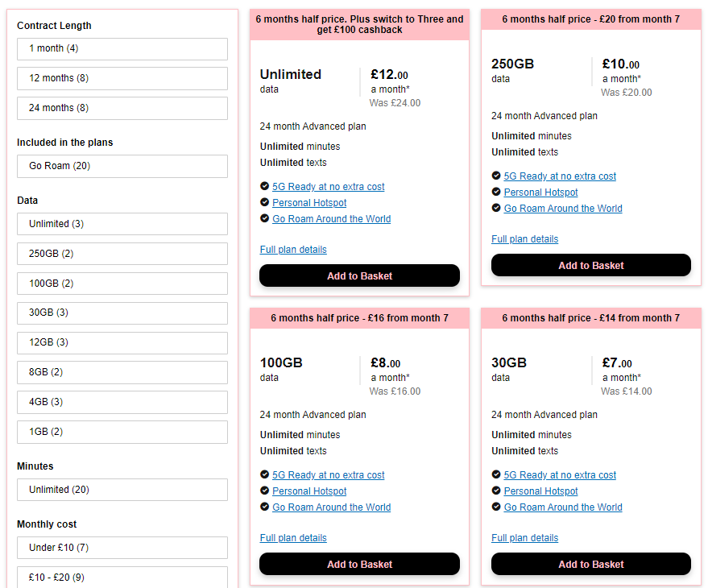The height and width of the screenshot is (588, 708).
Task: Click checkmark icon next to Go Roam in 100GB plan
Action: click(x=265, y=507)
